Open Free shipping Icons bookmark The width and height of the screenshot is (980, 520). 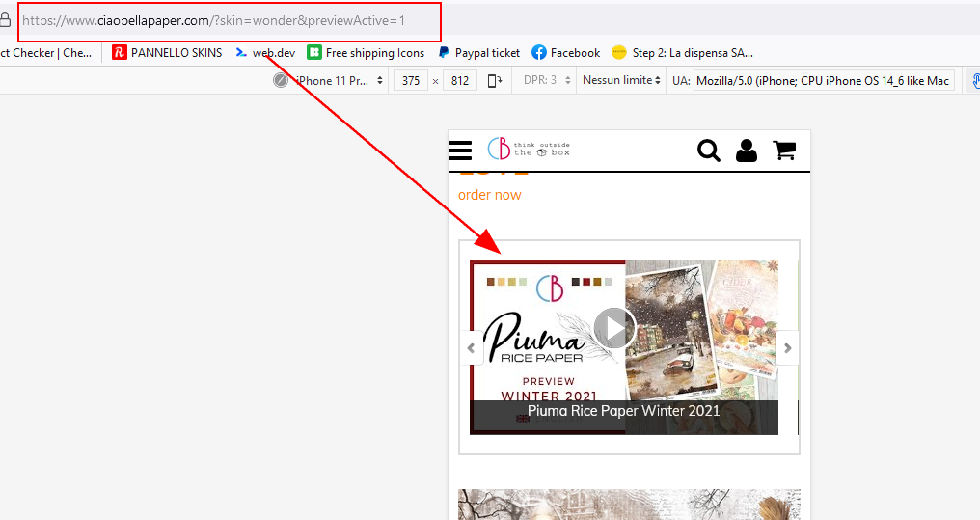(x=366, y=53)
